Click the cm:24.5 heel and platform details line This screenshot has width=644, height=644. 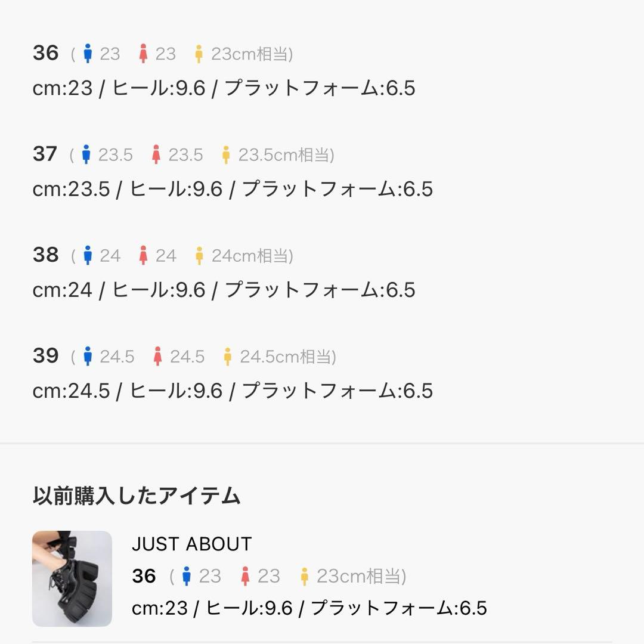click(x=233, y=391)
